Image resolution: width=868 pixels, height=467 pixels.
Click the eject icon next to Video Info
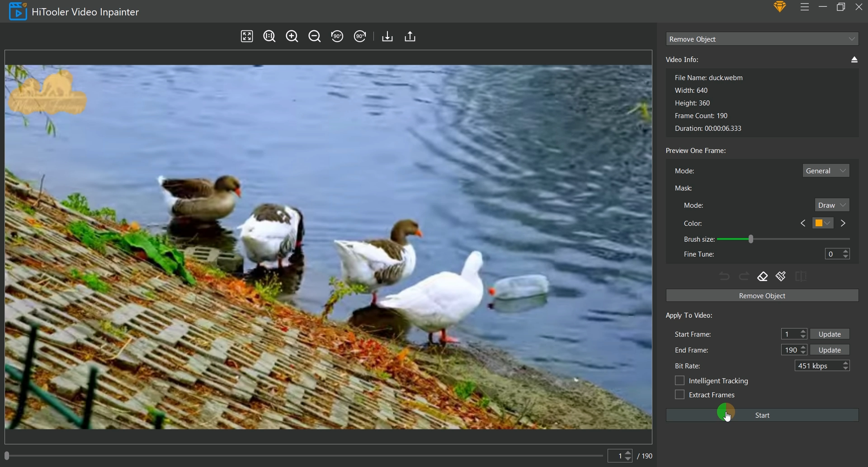[854, 59]
